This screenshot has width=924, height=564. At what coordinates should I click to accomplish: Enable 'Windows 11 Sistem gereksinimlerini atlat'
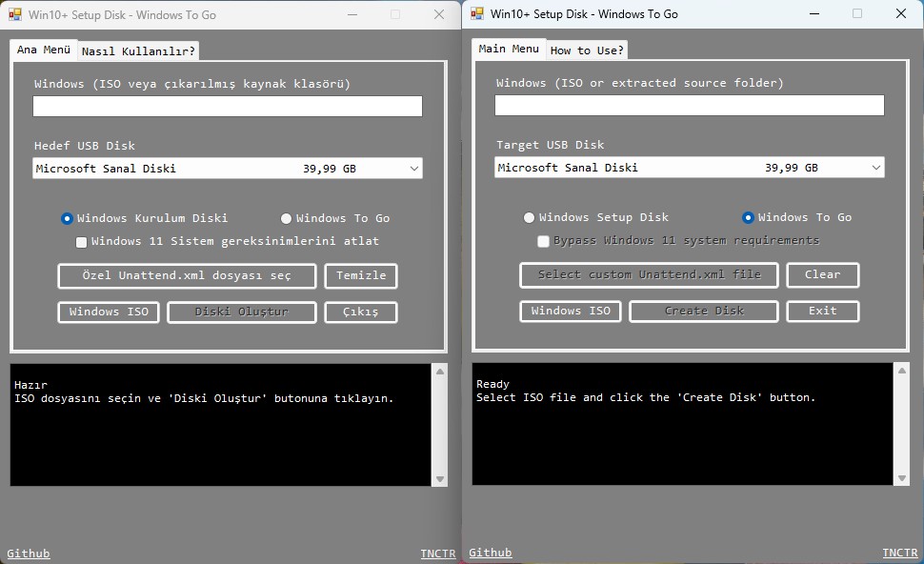point(81,242)
